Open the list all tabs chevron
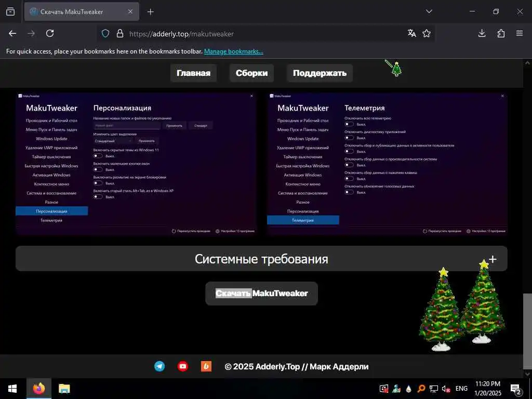This screenshot has height=399, width=532. point(429,11)
